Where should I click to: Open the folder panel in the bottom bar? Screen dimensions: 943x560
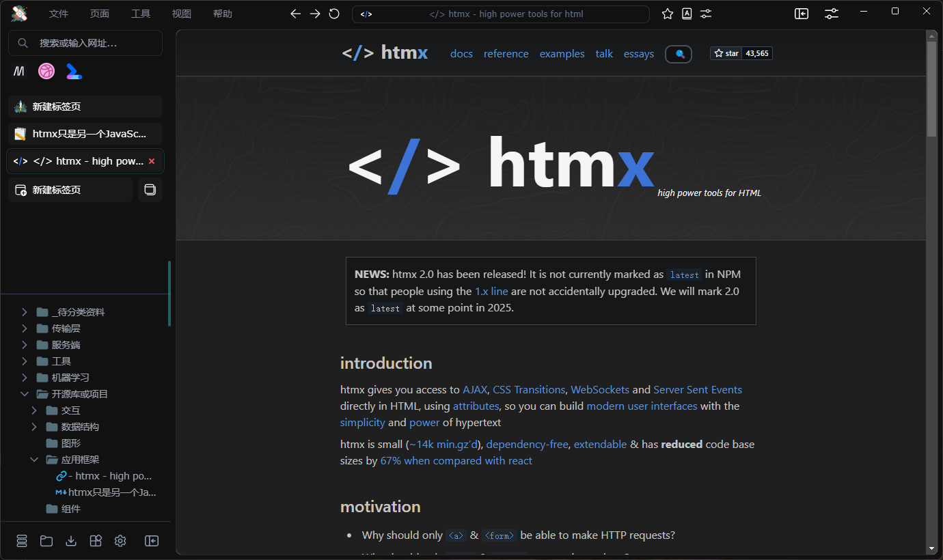(46, 541)
